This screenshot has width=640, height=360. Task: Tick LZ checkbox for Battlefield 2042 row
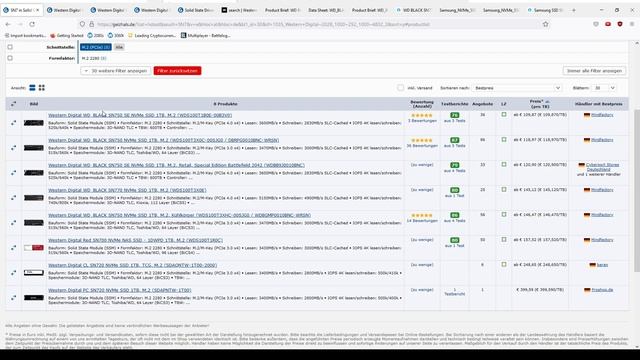click(504, 164)
